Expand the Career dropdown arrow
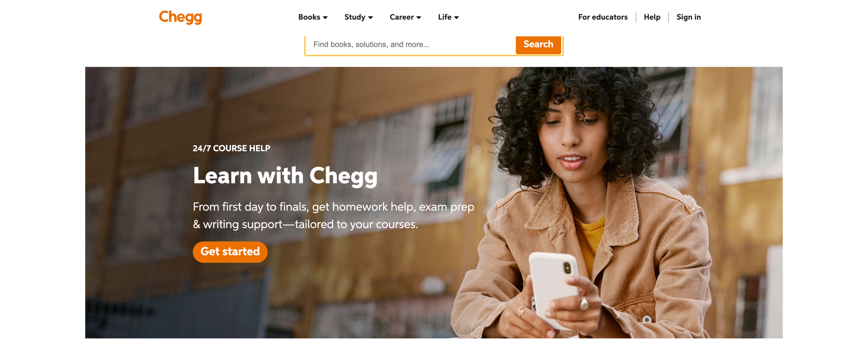 tap(418, 18)
